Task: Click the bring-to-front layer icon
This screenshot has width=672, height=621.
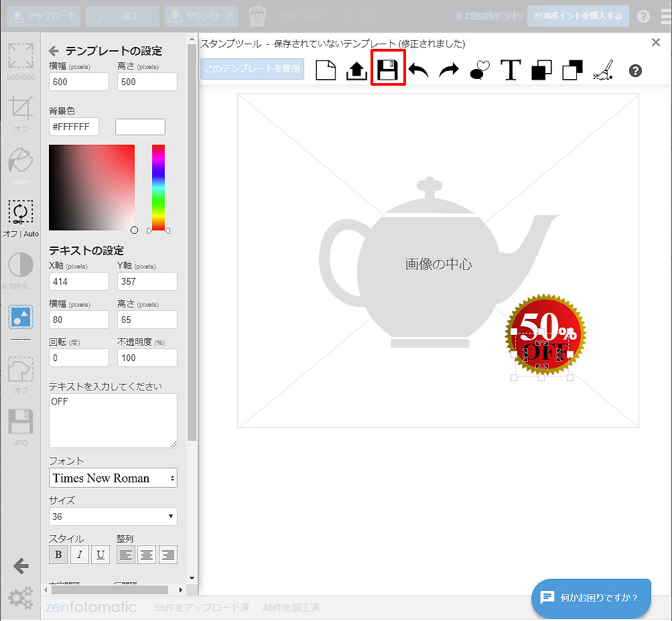Action: tap(541, 70)
